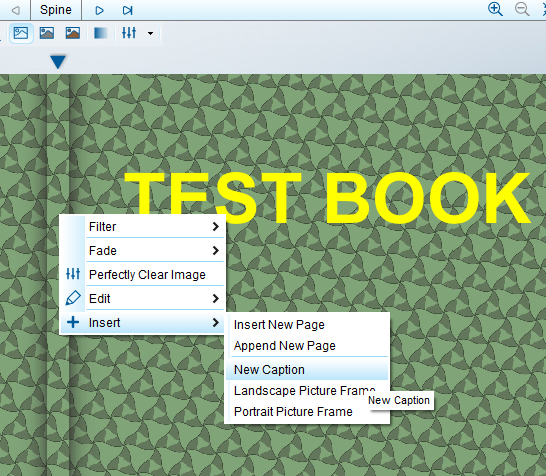
Task: Choose New Caption from Insert submenu
Action: [x=308, y=369]
